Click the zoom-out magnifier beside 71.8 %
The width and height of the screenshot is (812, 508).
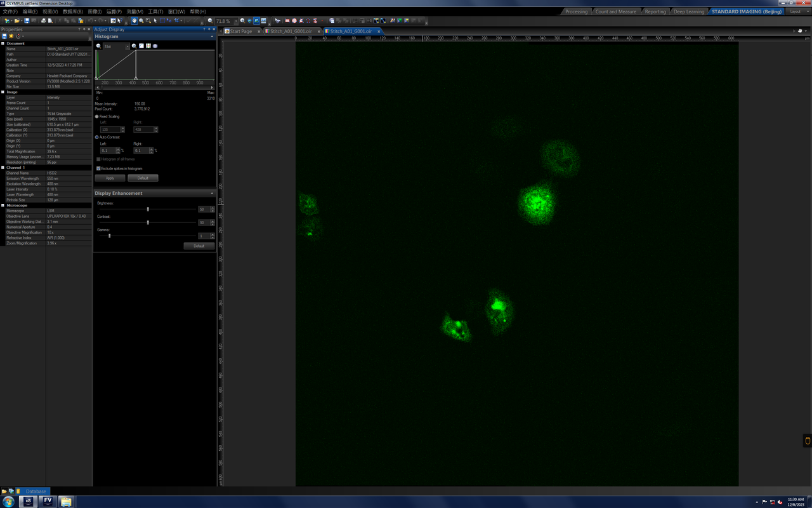click(x=210, y=21)
